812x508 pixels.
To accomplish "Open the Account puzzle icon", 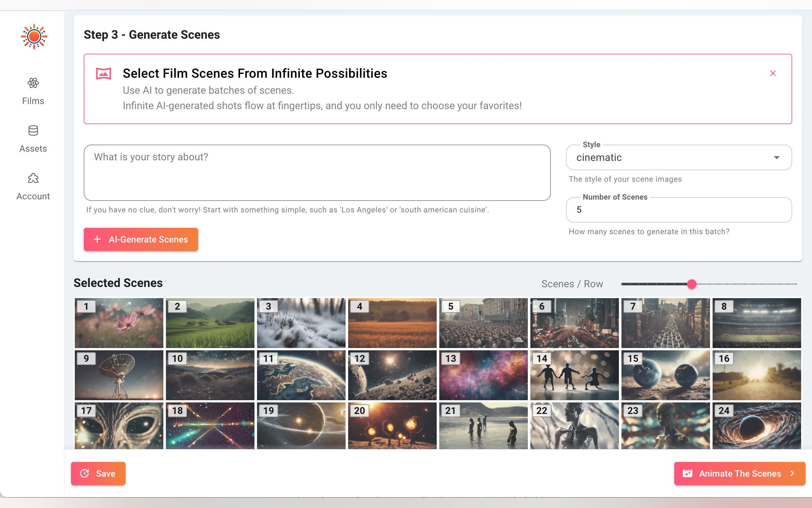I will [x=33, y=178].
